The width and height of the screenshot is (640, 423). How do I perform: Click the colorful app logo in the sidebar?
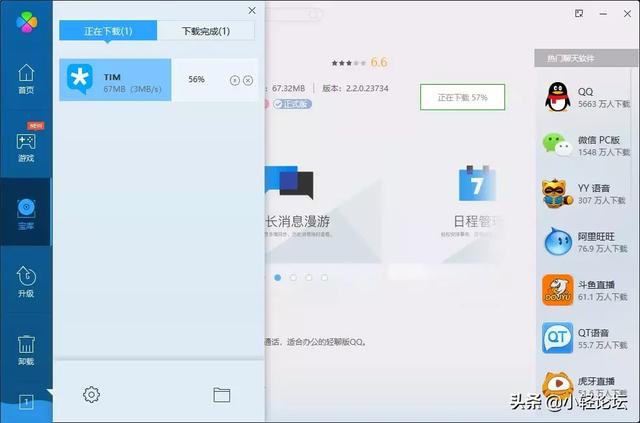coord(27,22)
